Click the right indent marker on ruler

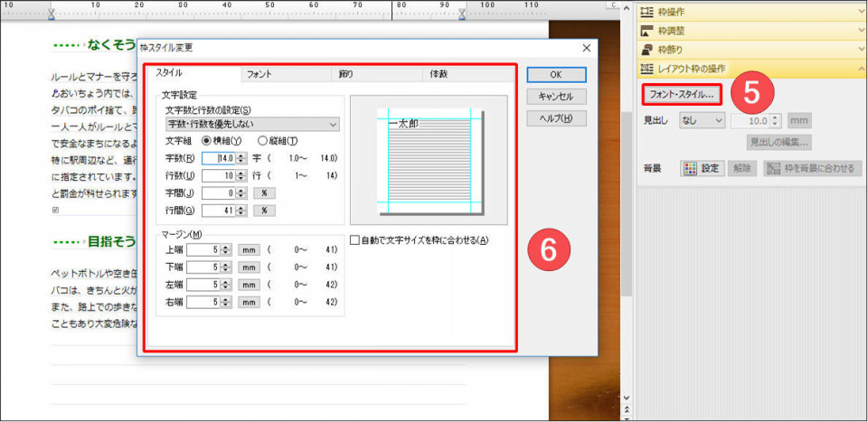point(462,14)
